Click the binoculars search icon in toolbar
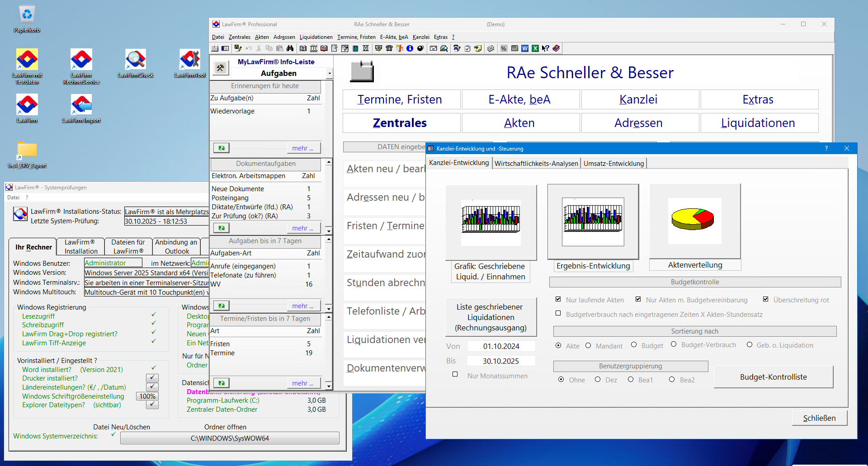868x466 pixels. (x=290, y=48)
